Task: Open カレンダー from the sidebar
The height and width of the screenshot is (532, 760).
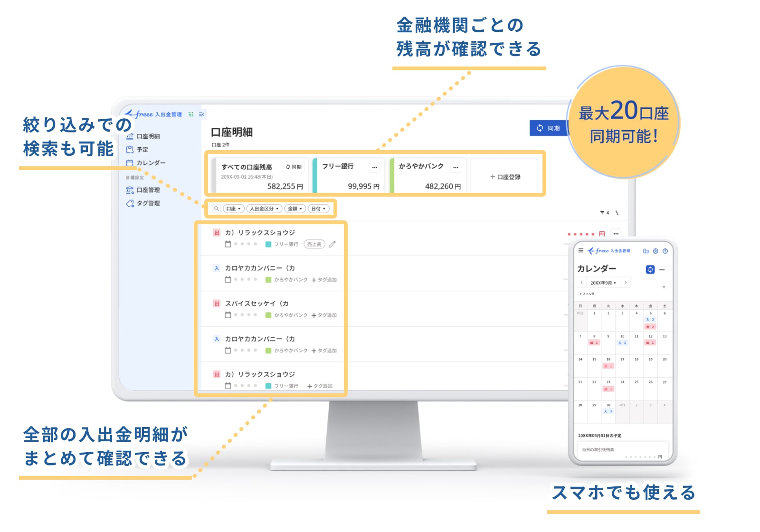Action: click(151, 163)
